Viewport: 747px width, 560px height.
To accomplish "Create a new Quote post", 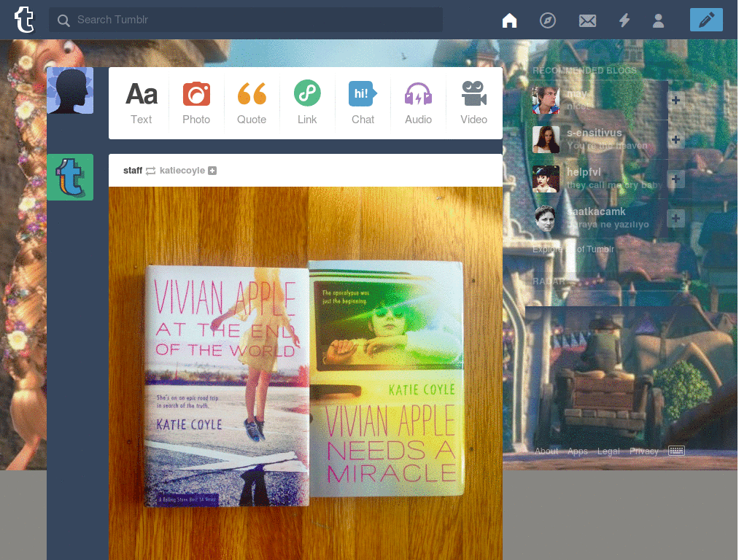I will pos(252,103).
